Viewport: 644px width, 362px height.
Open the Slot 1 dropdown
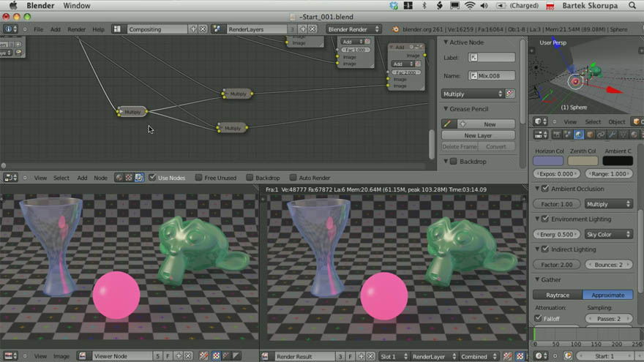click(394, 356)
